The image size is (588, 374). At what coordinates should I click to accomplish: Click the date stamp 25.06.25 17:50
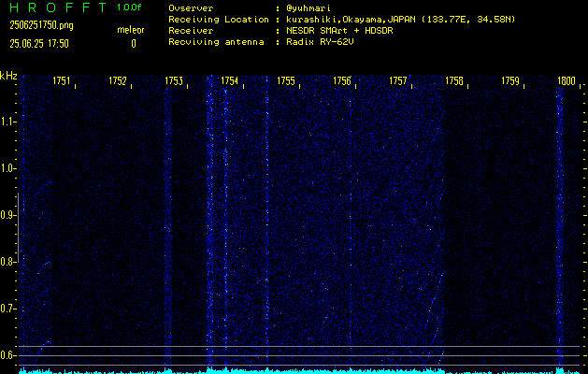pos(39,44)
